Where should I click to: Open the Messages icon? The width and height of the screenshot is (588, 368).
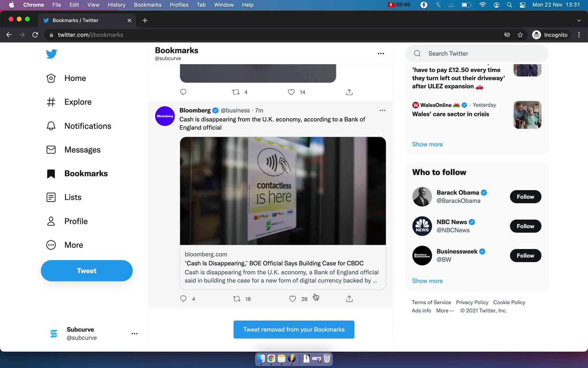click(51, 149)
